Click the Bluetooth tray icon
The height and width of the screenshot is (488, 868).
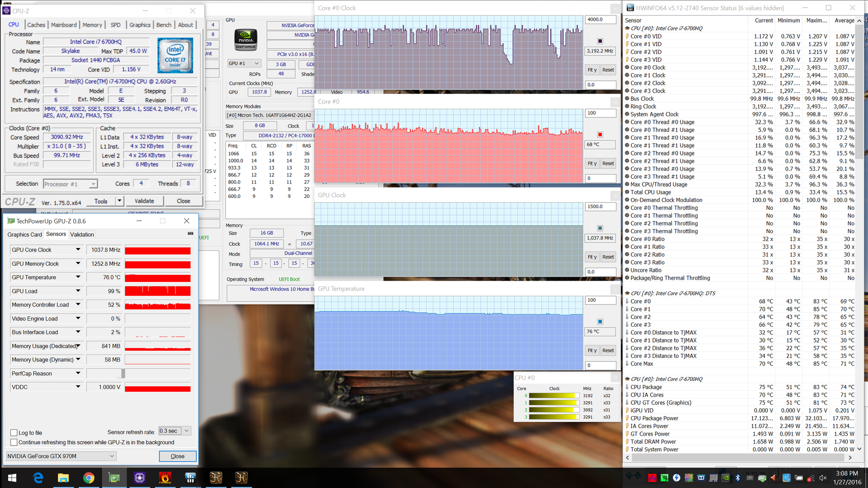point(737,478)
